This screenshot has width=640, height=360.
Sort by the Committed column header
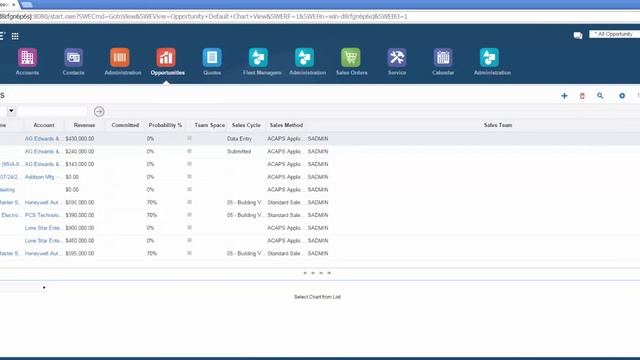(x=125, y=125)
